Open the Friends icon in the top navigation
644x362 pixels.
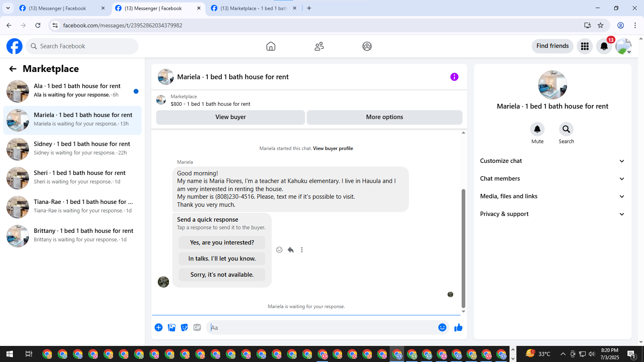(319, 46)
